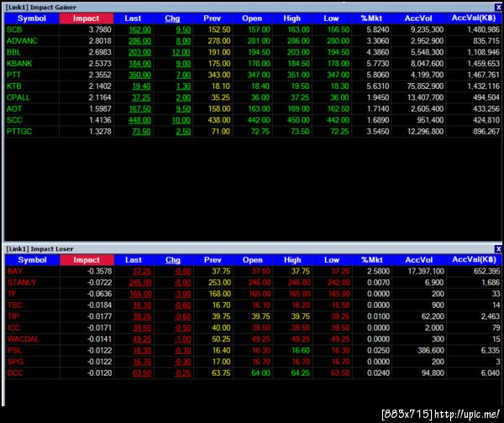The width and height of the screenshot is (504, 423).
Task: Click AccVal(KB) header in Impact Gainer
Action: click(474, 18)
